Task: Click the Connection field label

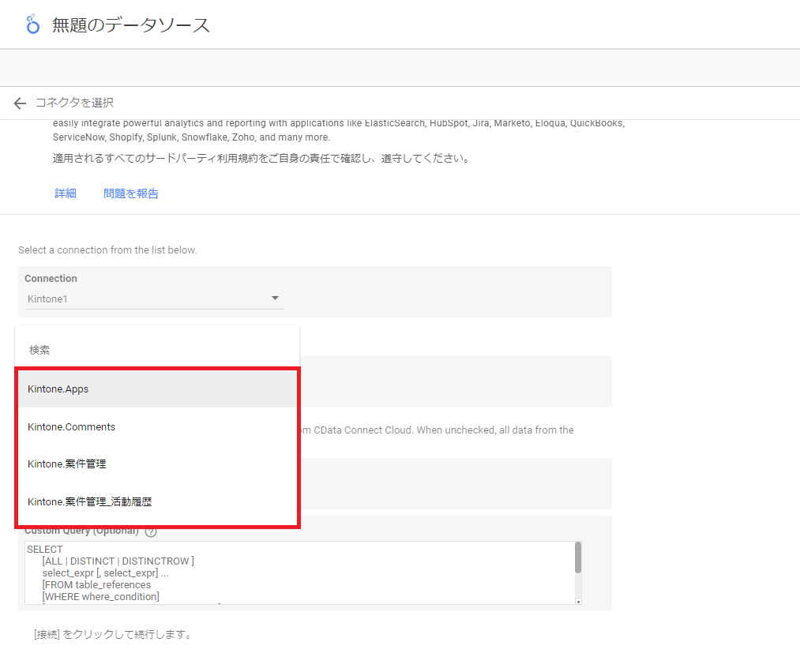Action: click(51, 278)
